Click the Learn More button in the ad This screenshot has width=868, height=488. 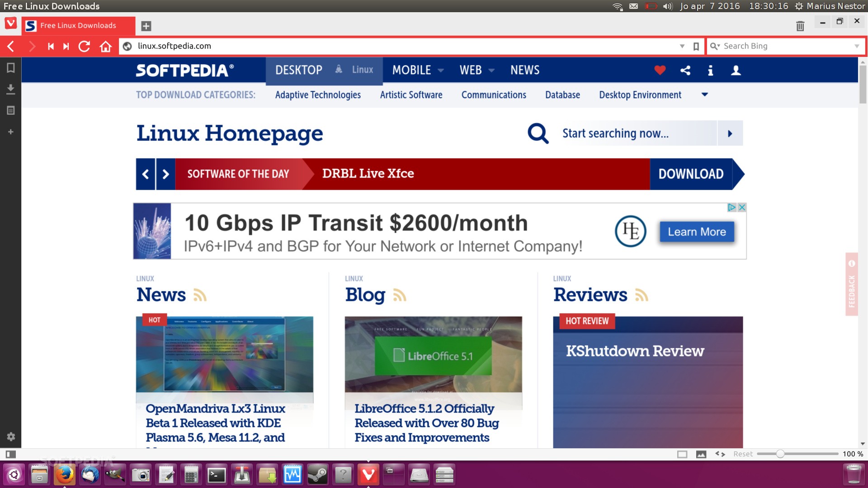coord(697,232)
